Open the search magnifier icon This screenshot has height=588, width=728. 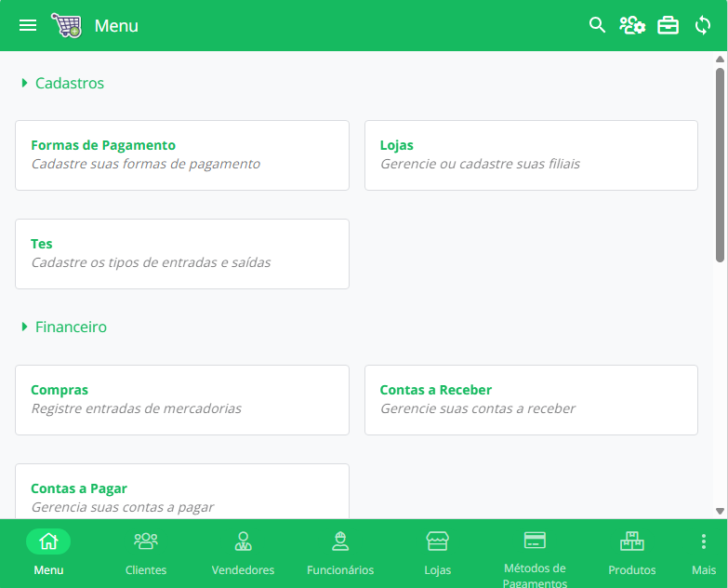click(x=597, y=25)
